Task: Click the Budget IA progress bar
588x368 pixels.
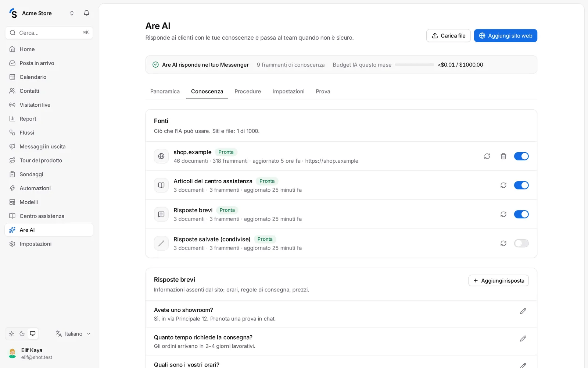Action: (414, 65)
